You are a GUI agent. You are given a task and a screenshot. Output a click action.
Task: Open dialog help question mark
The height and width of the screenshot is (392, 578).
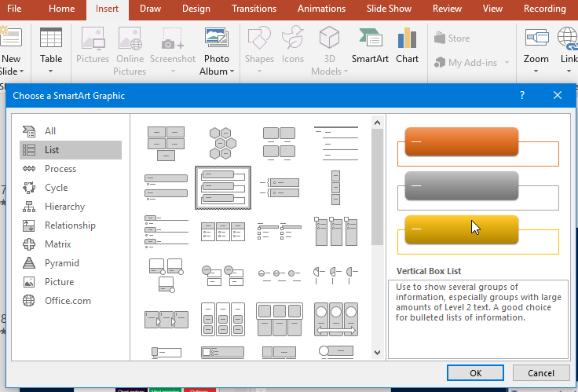pos(522,96)
